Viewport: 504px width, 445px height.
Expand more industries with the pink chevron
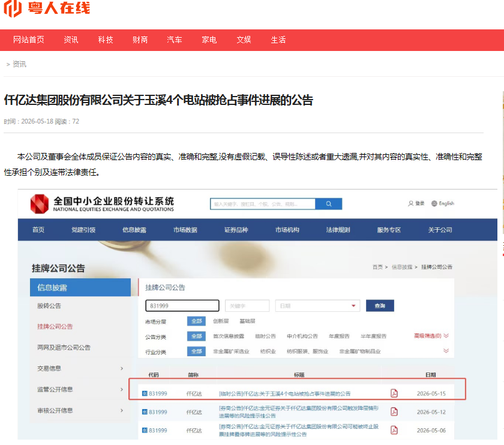tap(446, 350)
